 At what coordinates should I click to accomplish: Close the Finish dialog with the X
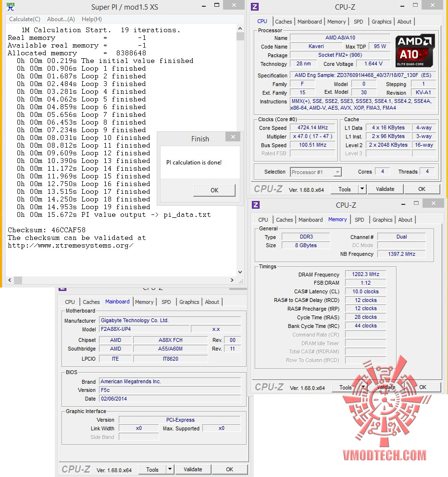click(x=233, y=137)
